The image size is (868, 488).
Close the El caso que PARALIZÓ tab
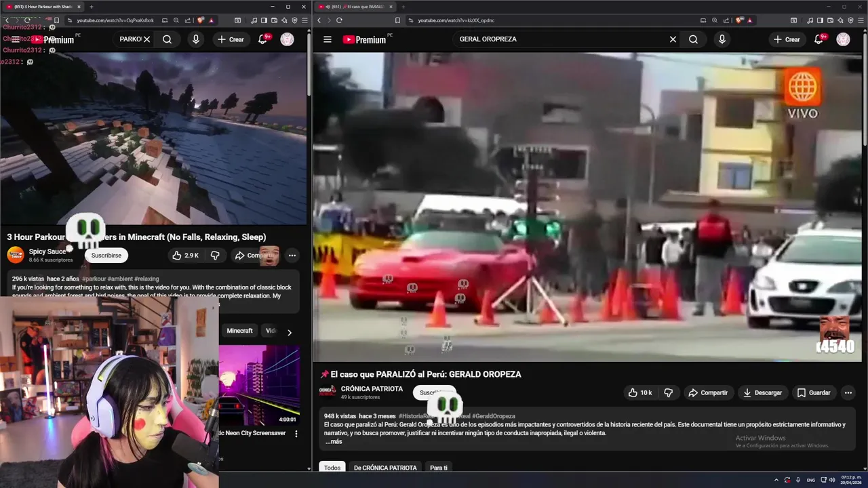coord(391,7)
